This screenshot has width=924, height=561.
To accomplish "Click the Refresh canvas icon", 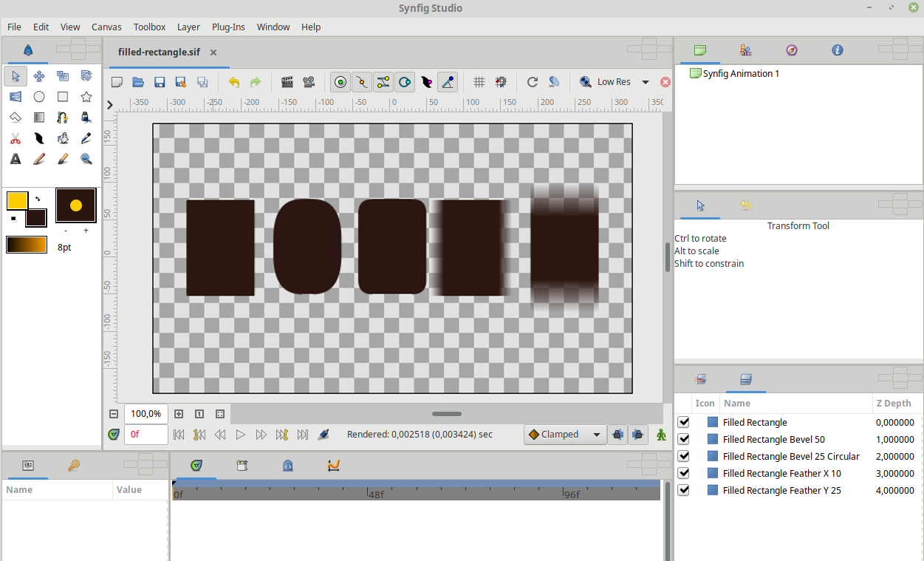I will pos(532,82).
